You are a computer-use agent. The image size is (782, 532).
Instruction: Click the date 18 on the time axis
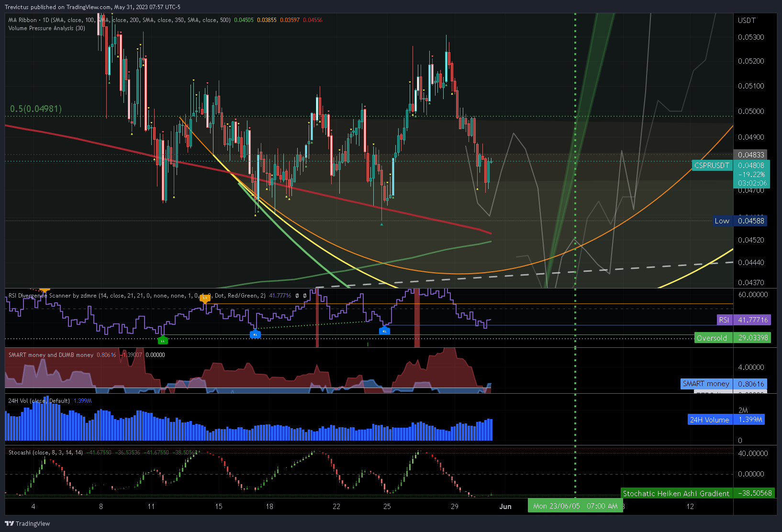tap(269, 506)
